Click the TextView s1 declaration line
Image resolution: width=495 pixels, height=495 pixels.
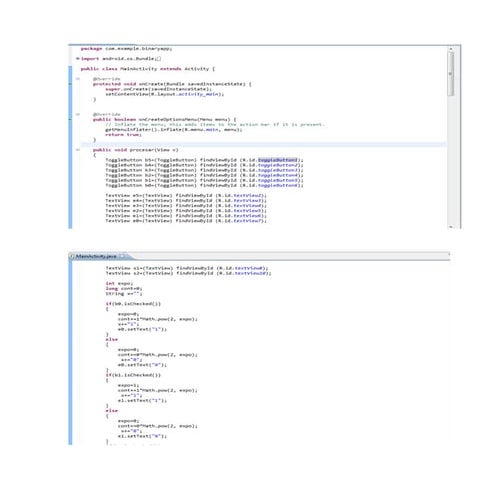[x=187, y=268]
